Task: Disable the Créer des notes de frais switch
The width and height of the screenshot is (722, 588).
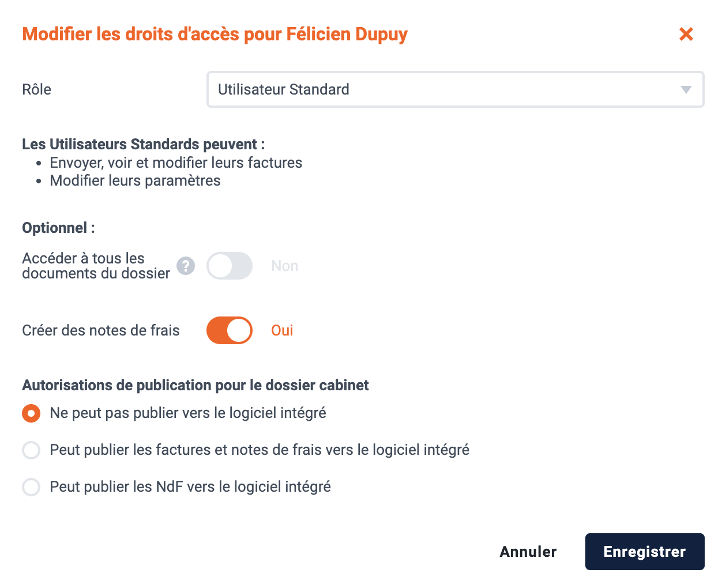Action: (x=230, y=330)
